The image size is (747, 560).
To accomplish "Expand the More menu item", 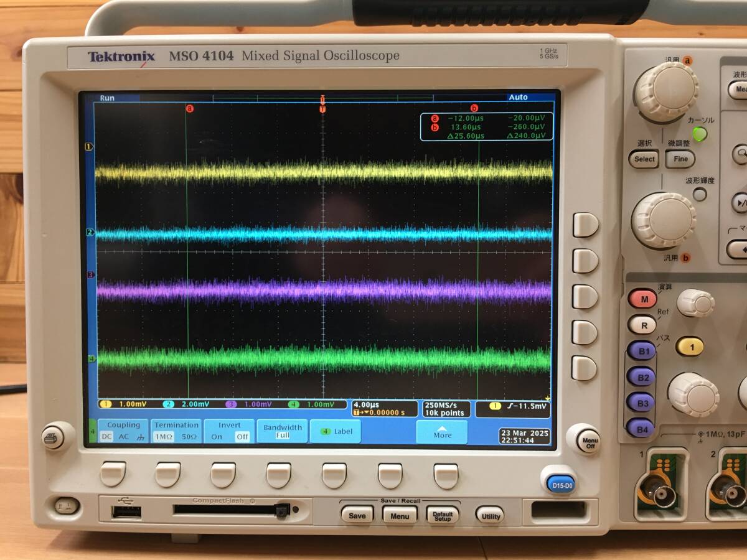I will click(x=442, y=431).
